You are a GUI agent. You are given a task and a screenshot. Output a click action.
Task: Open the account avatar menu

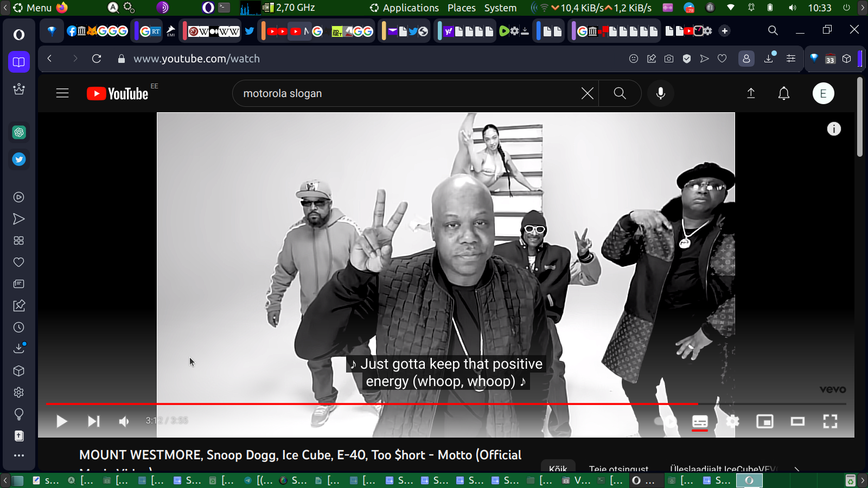(823, 93)
